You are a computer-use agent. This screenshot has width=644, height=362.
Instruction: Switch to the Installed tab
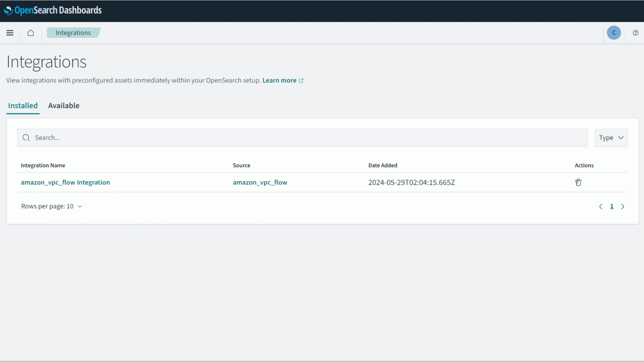click(x=23, y=106)
